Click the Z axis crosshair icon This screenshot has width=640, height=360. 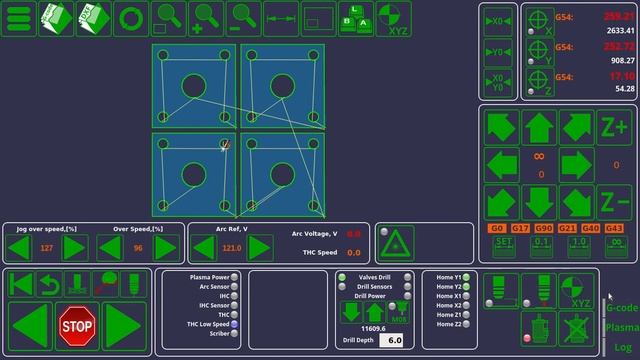coord(540,82)
